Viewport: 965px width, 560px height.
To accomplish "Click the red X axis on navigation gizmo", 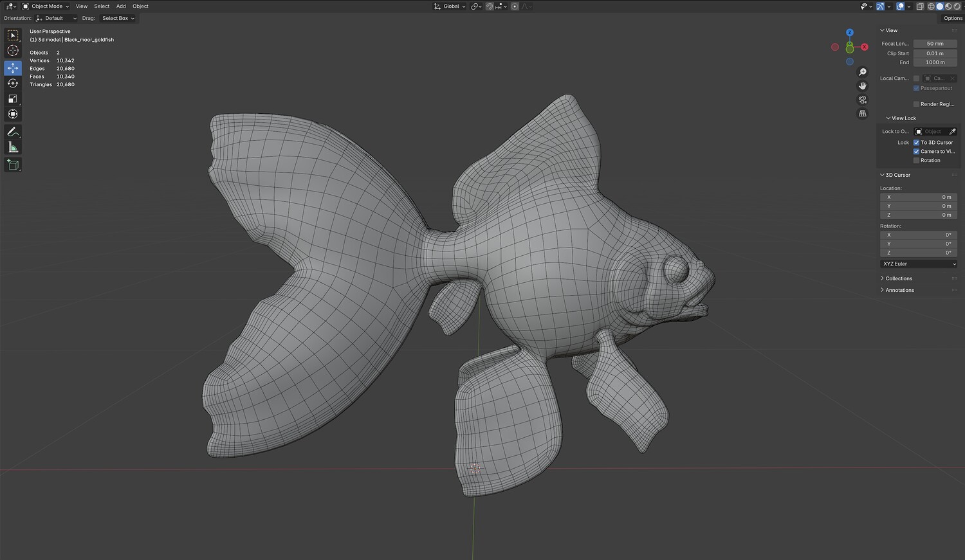I will coord(865,47).
